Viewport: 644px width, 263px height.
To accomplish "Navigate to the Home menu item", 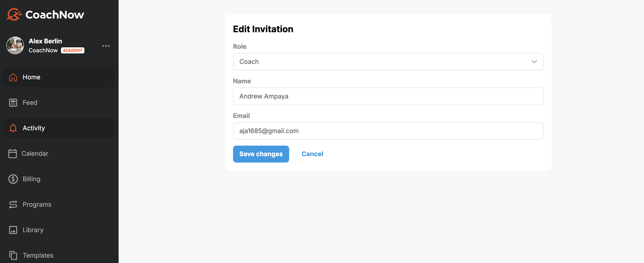I will coord(31,77).
